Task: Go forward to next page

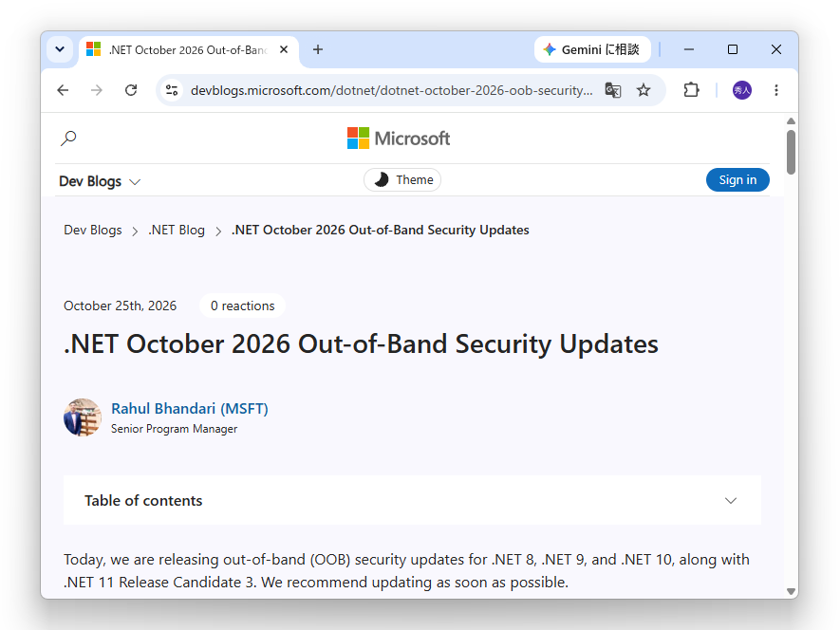Action: [x=97, y=90]
